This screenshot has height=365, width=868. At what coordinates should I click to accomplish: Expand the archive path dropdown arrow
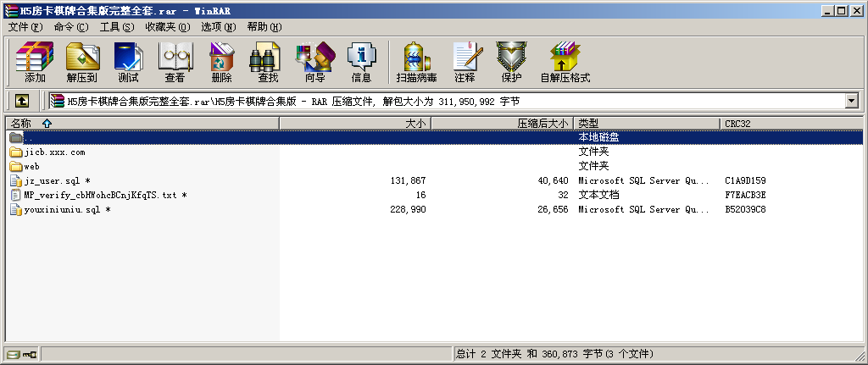click(851, 101)
